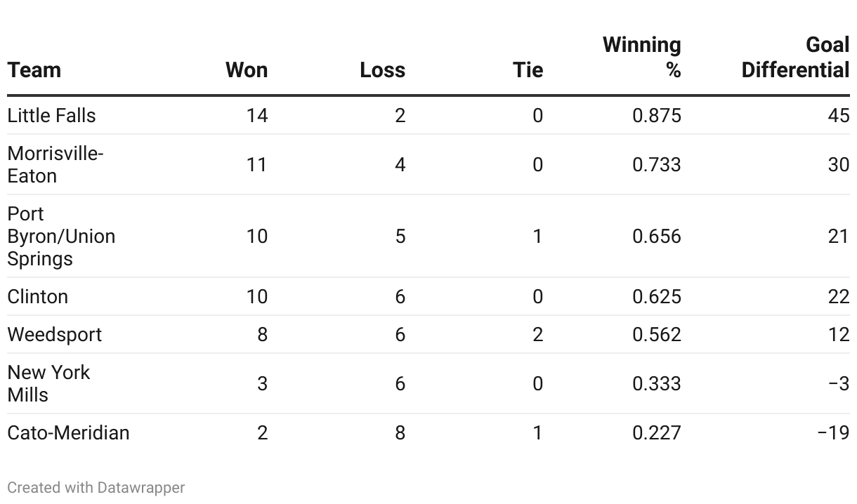This screenshot has width=857, height=504.
Task: Click Cato-Meridian's −19 goal differential
Action: 833,432
